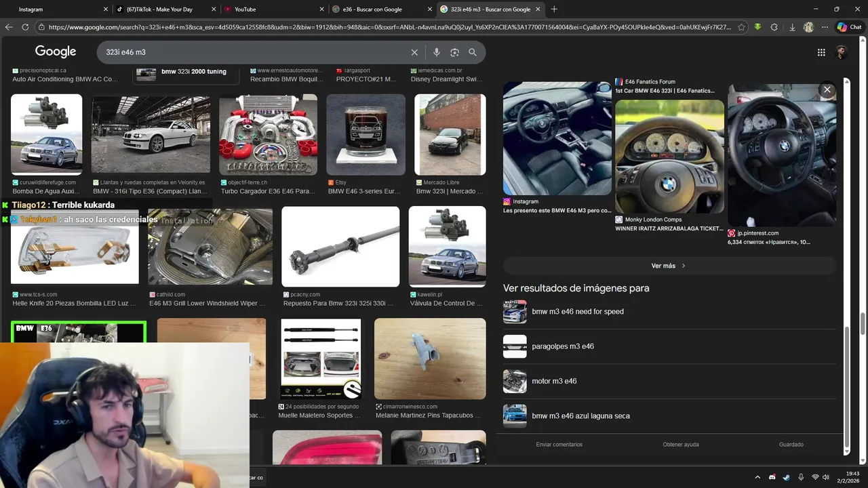Open Discord from the system tray
The image size is (868, 488).
click(772, 477)
